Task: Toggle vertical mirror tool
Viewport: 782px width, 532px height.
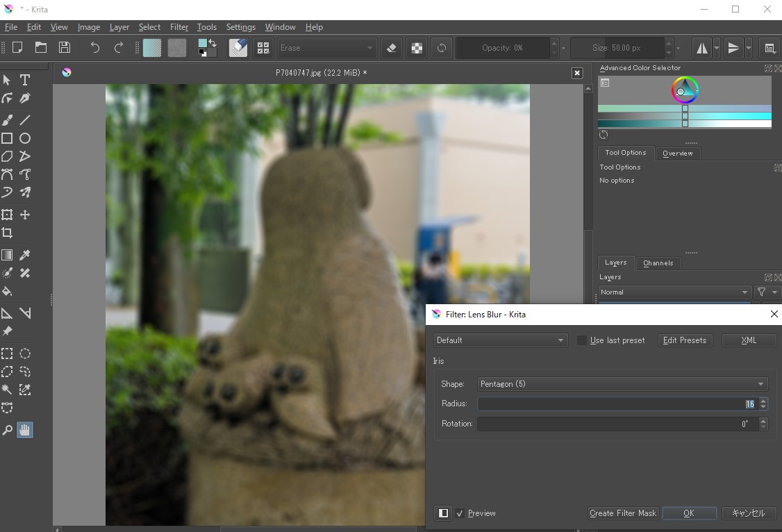Action: click(733, 48)
